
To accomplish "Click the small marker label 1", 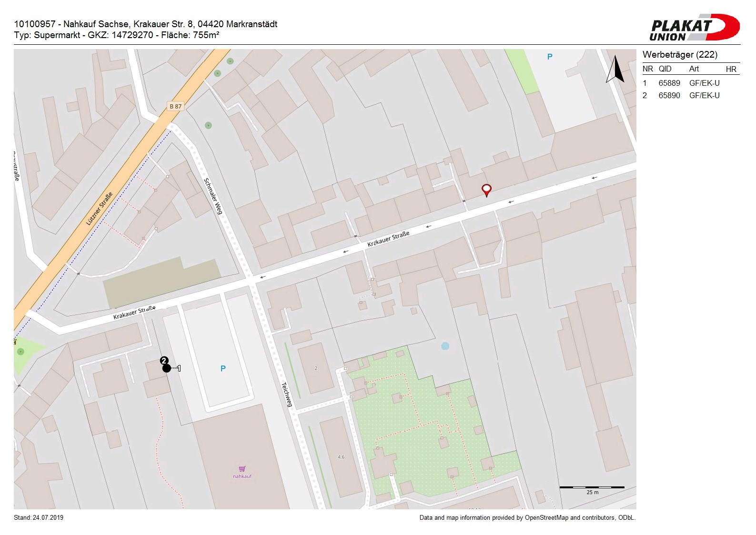I will click(x=179, y=368).
